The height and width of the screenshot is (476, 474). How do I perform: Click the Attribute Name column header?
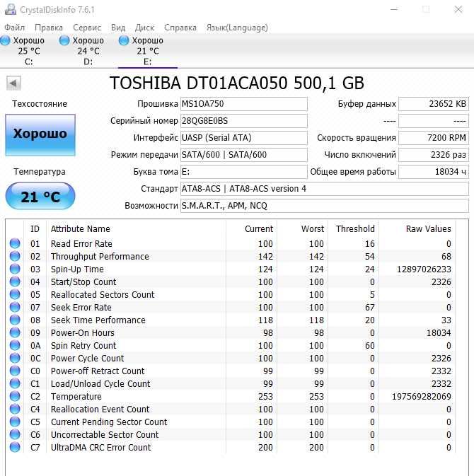click(x=81, y=229)
